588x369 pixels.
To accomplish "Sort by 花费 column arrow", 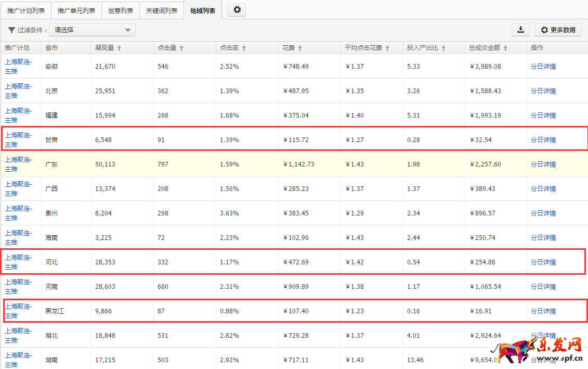I will click(x=300, y=48).
